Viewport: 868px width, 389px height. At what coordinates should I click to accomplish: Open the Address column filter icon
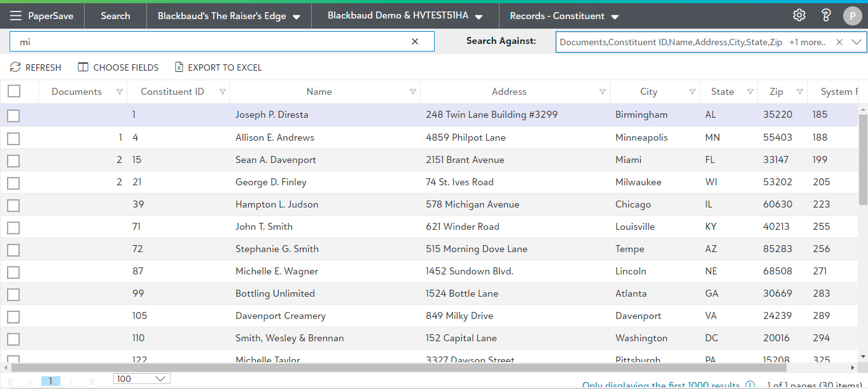point(603,92)
